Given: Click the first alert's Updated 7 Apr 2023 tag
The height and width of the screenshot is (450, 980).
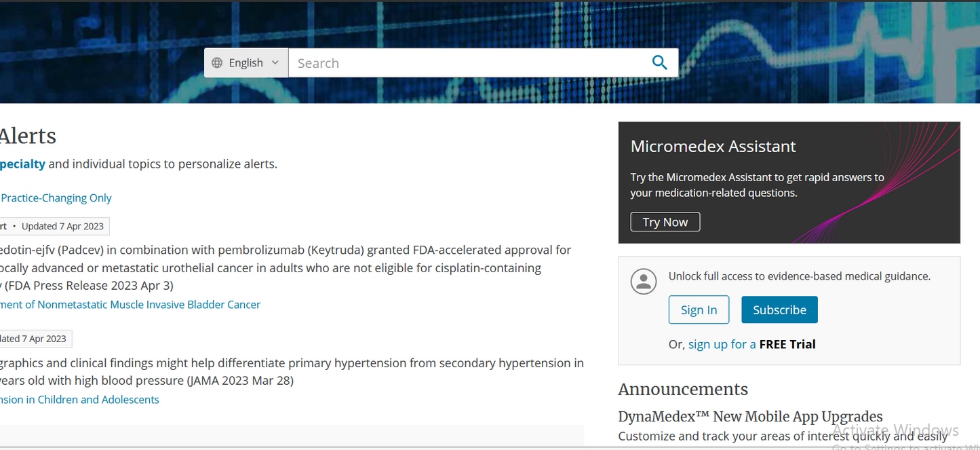Looking at the screenshot, I should point(62,226).
